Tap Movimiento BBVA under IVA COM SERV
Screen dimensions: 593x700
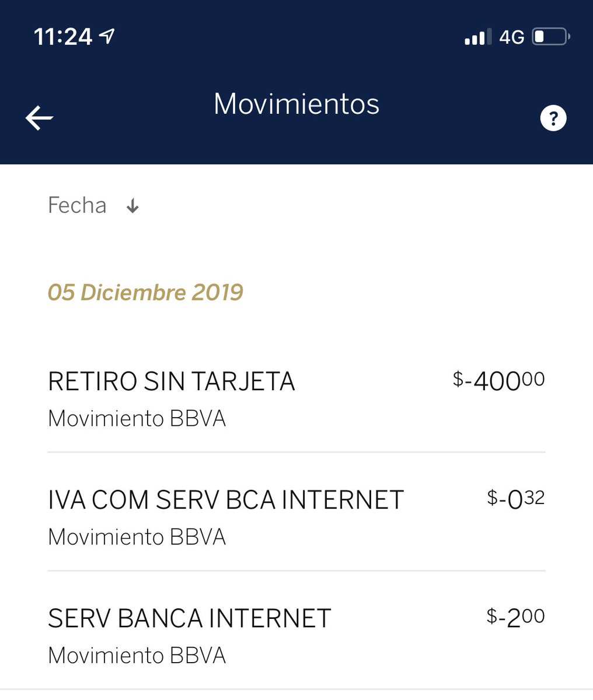click(137, 537)
